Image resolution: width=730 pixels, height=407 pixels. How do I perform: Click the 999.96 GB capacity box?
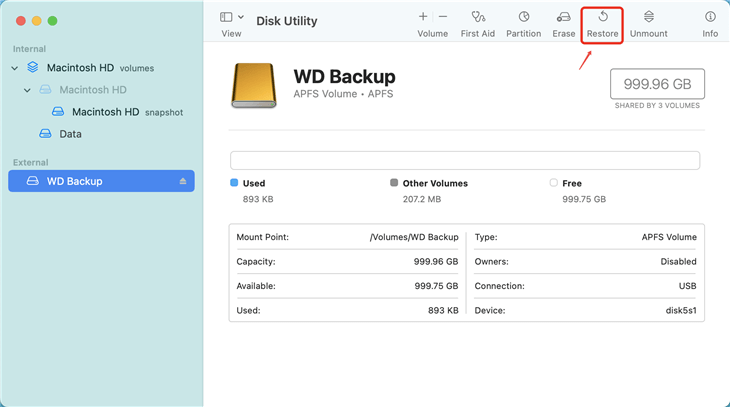coord(657,84)
